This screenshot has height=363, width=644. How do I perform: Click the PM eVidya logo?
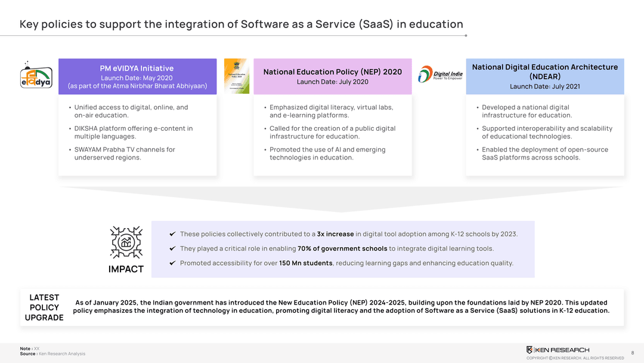36,76
